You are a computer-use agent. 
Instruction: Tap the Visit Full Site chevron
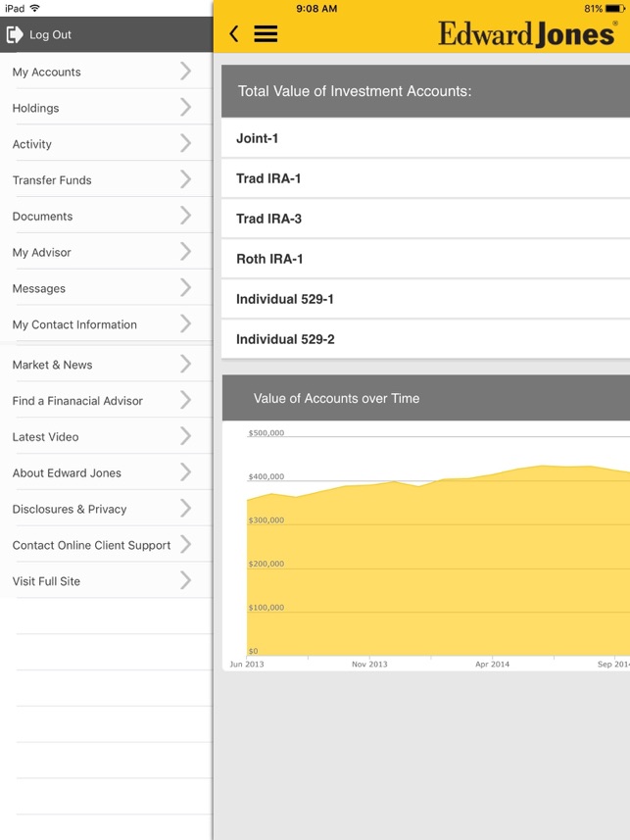point(185,580)
